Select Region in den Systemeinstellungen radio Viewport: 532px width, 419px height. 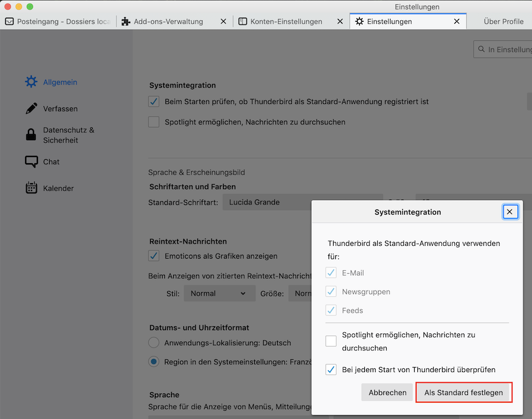pyautogui.click(x=154, y=361)
